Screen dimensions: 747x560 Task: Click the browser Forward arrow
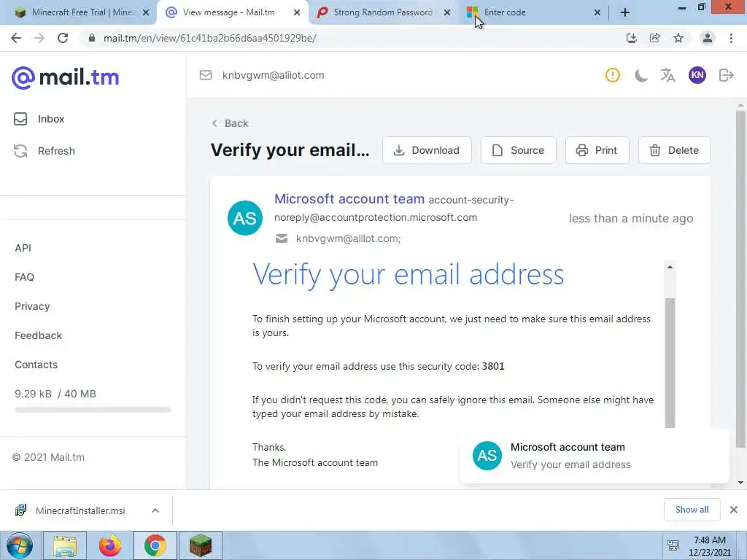point(39,38)
